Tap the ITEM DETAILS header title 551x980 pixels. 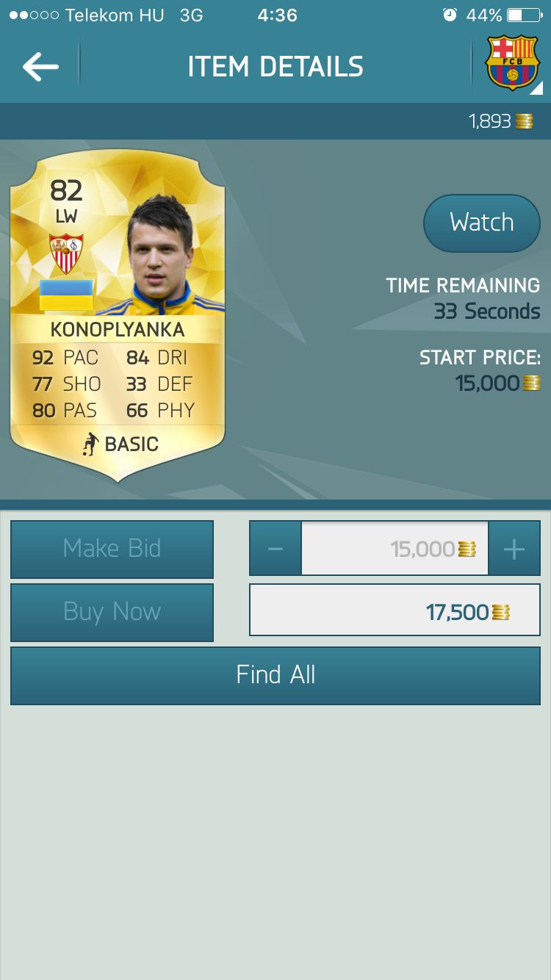(x=275, y=67)
